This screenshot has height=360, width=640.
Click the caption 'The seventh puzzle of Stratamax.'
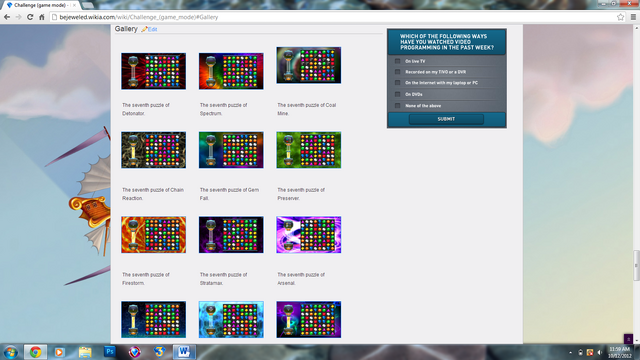pos(223,279)
